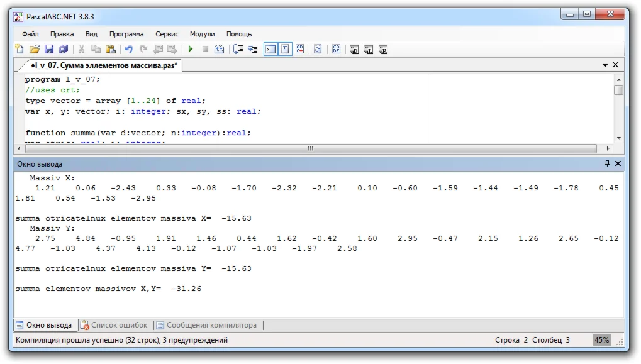This screenshot has width=641, height=364.
Task: Click the single-disk Save icon
Action: point(49,49)
